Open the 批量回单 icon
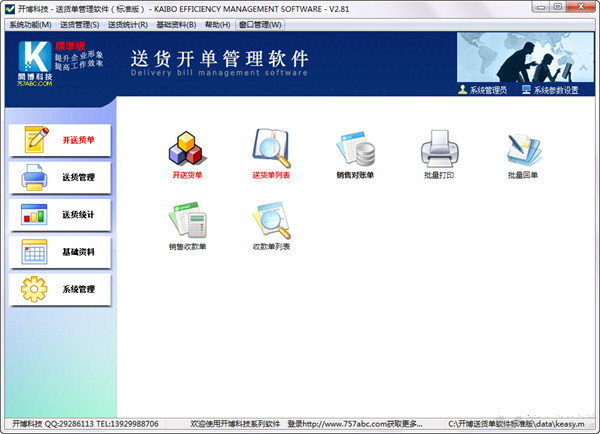Screen dimensions: 600x434 [523, 148]
